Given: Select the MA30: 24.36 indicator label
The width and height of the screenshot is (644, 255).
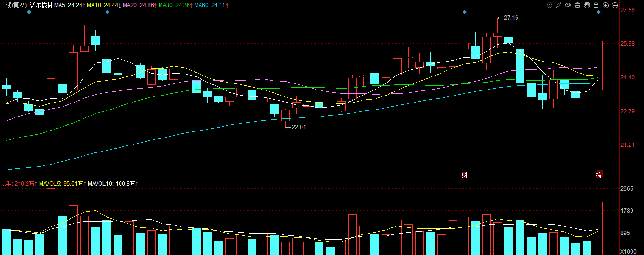Looking at the screenshot, I should pos(175,5).
